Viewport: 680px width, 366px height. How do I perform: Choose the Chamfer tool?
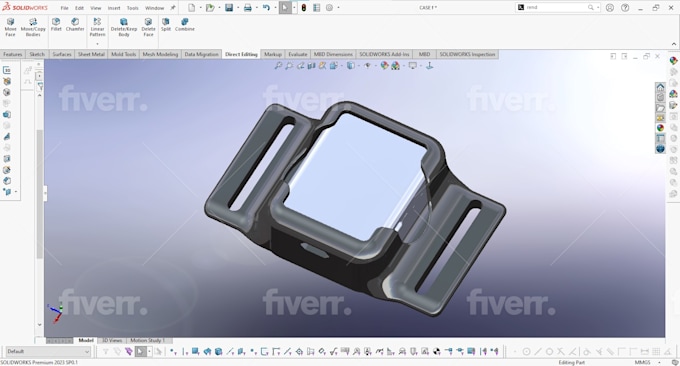pos(75,25)
